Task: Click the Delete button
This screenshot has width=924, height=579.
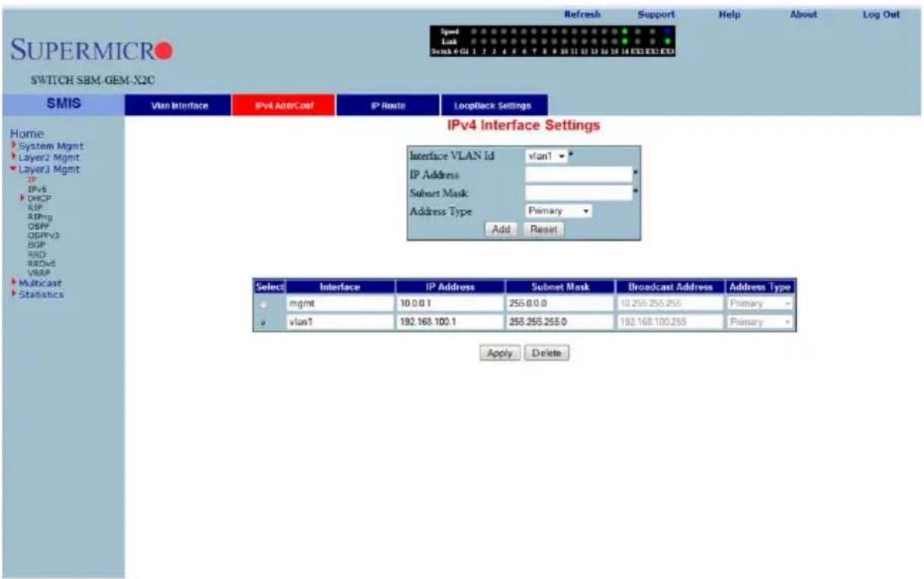Action: [546, 353]
